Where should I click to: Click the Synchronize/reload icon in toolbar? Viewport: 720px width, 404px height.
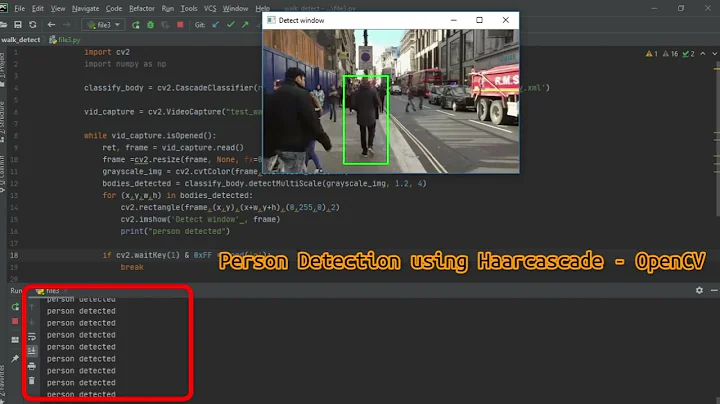(33, 25)
